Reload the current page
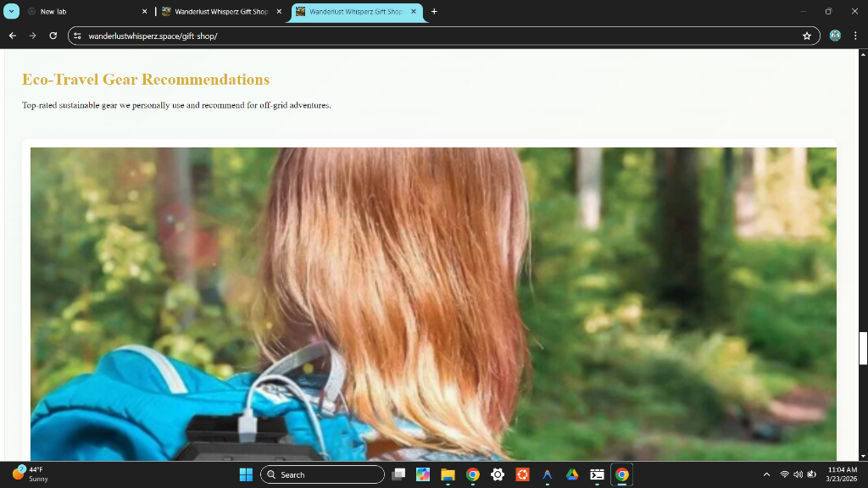The height and width of the screenshot is (488, 868). click(x=53, y=36)
